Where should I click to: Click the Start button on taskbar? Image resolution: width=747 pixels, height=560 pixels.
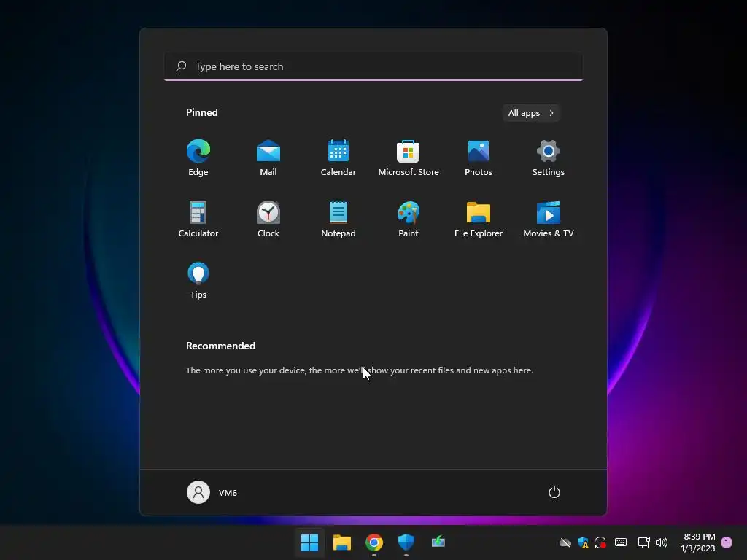pos(309,542)
